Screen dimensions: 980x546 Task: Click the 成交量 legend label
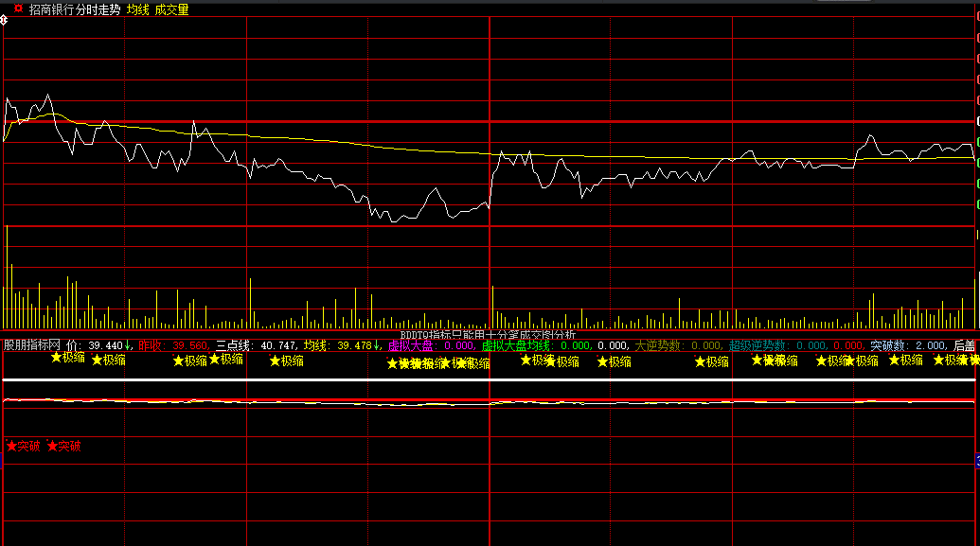(172, 9)
